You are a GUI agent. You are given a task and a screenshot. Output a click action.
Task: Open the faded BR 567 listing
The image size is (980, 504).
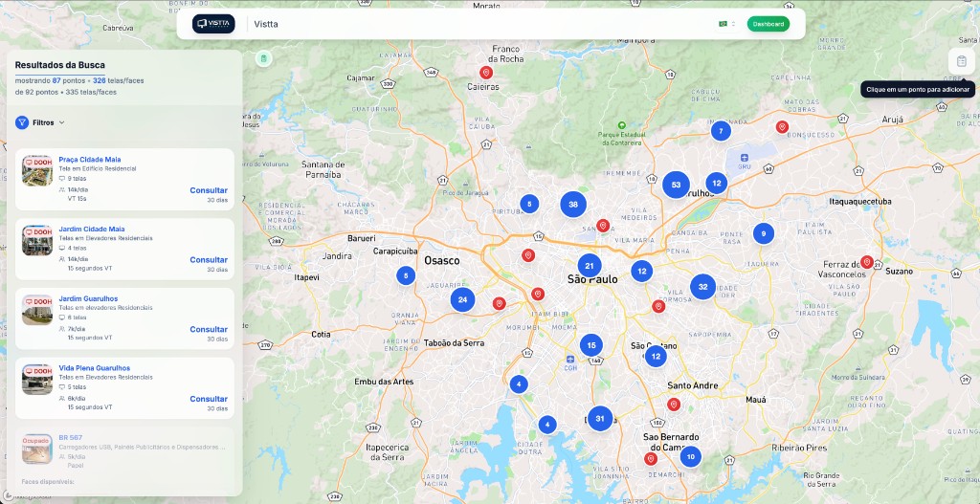pos(124,461)
